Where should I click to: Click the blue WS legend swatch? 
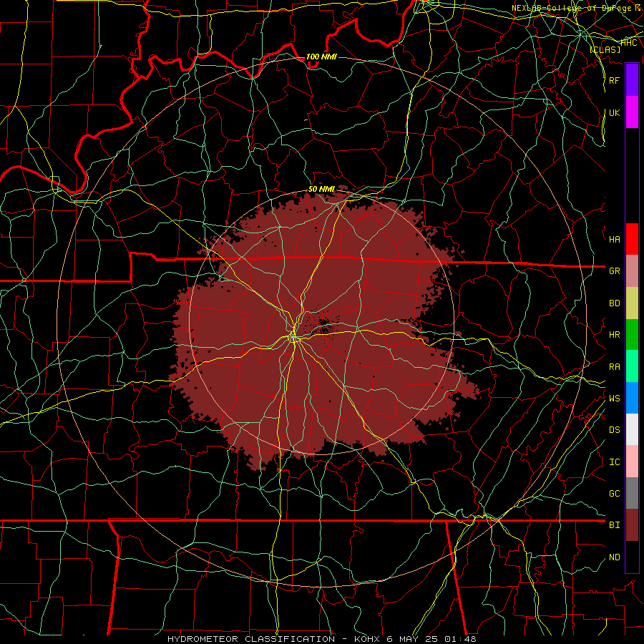coord(632,398)
